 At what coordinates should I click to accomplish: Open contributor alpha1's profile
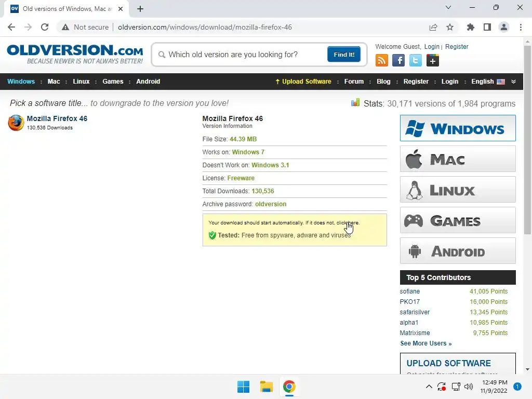[409, 323]
